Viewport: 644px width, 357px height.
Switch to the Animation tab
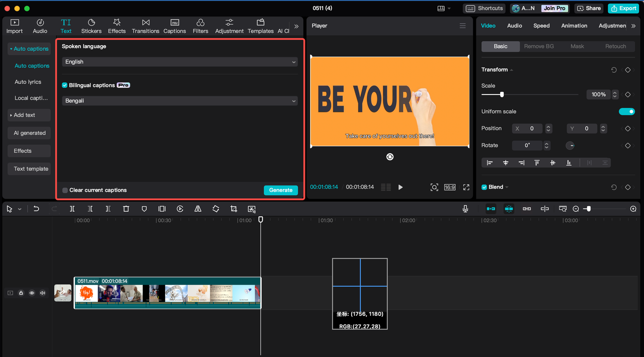(574, 26)
